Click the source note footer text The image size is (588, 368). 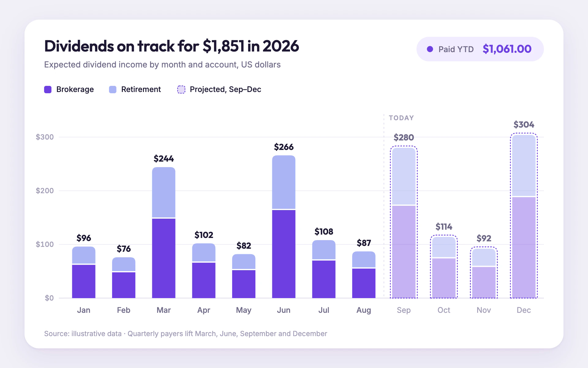coord(186,334)
